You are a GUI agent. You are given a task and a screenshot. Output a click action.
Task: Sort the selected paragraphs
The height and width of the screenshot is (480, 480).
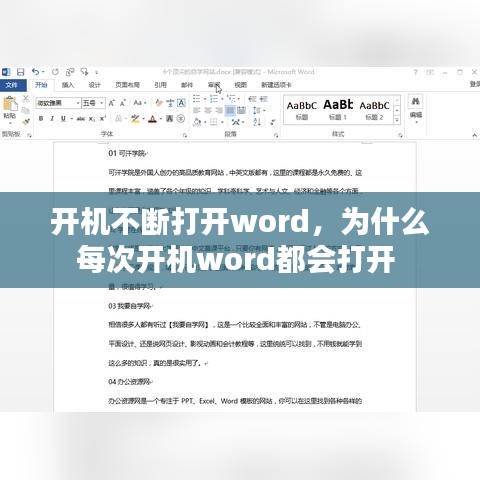[257, 122]
